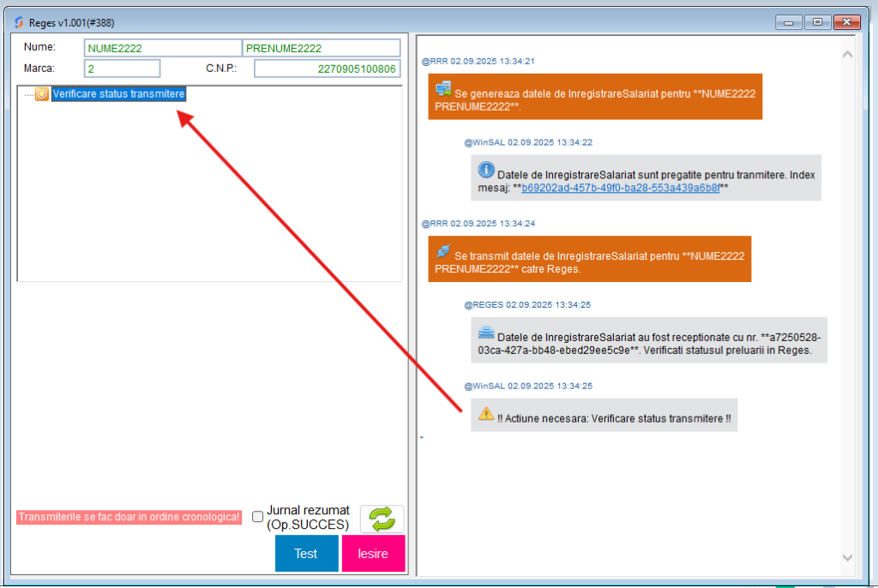The height and width of the screenshot is (588, 878).
Task: Click the PRENUME2222 first name field
Action: [322, 48]
